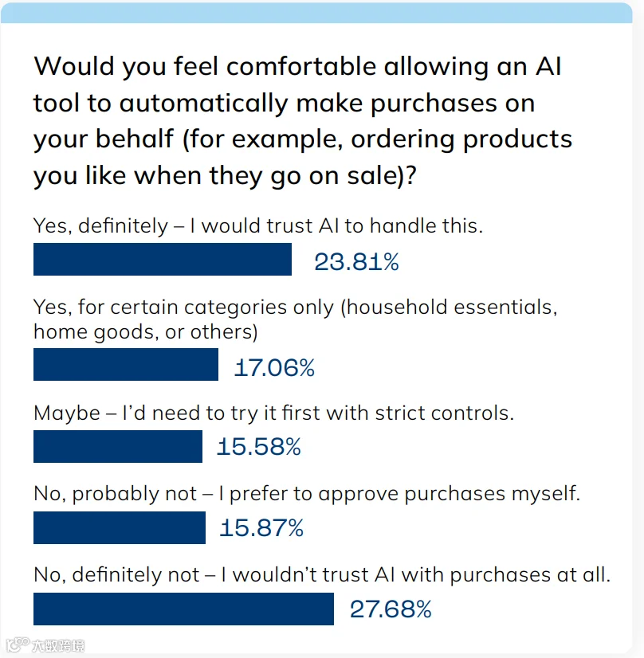Image resolution: width=644 pixels, height=658 pixels.
Task: Click the 15.87% percentage value
Action: (261, 528)
